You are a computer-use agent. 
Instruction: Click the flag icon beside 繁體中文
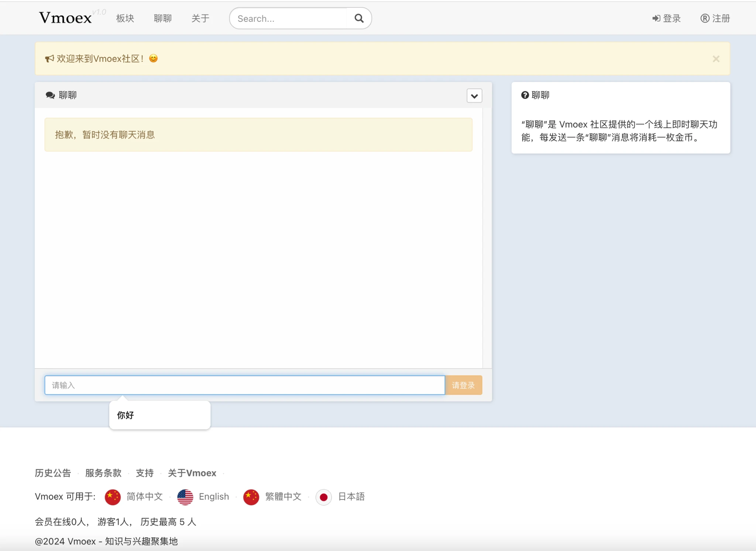pyautogui.click(x=251, y=497)
